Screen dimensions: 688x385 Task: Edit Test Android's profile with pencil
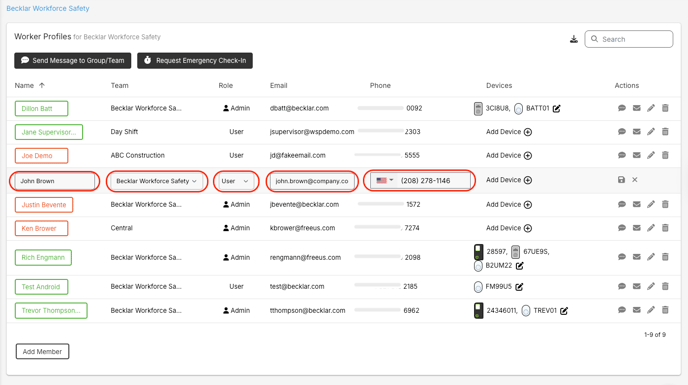651,286
